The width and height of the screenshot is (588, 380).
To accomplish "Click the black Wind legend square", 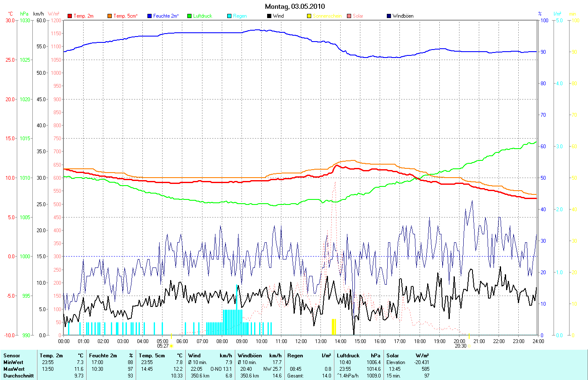I will 269,16.
